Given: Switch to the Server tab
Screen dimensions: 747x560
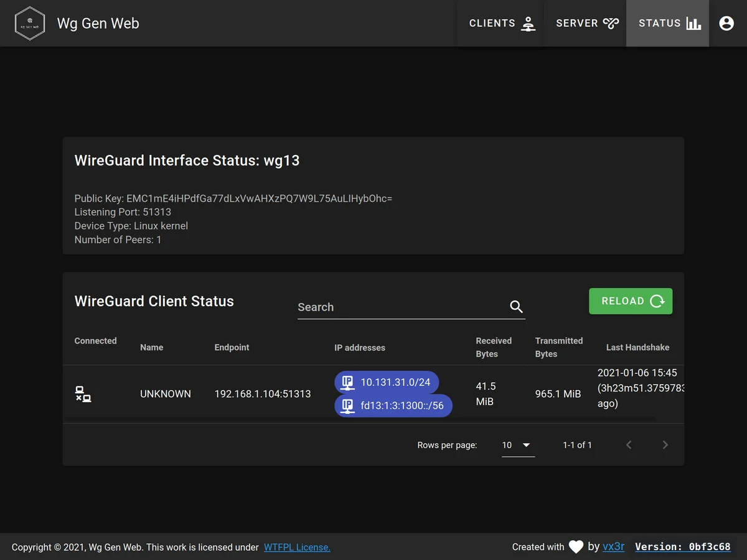Looking at the screenshot, I should [x=586, y=24].
